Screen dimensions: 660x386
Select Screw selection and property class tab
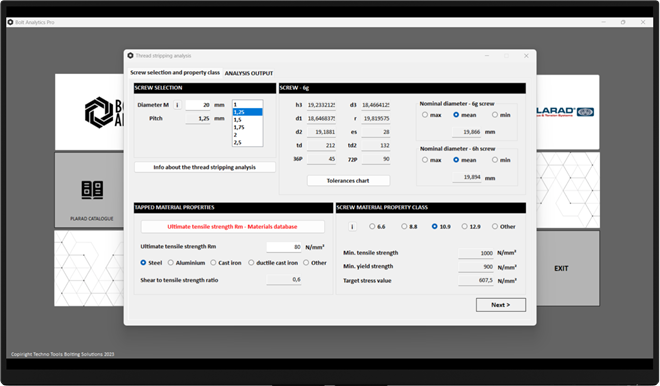[x=175, y=72]
